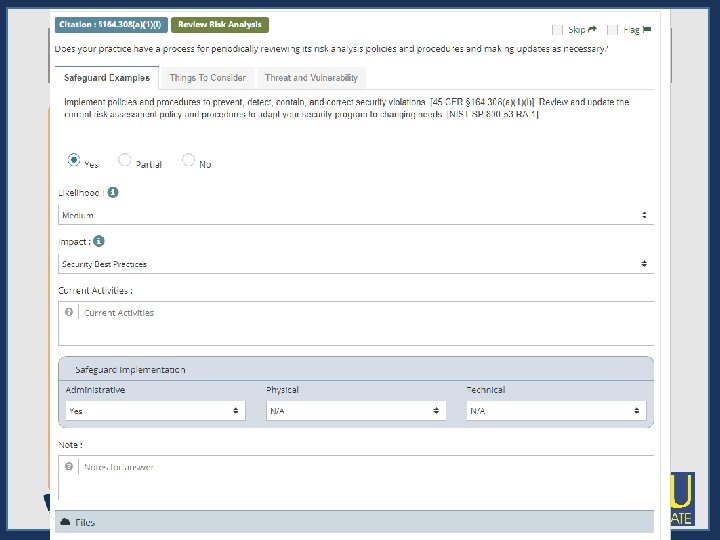Click into the Notes for answer field
The width and height of the screenshot is (720, 540).
(x=356, y=478)
